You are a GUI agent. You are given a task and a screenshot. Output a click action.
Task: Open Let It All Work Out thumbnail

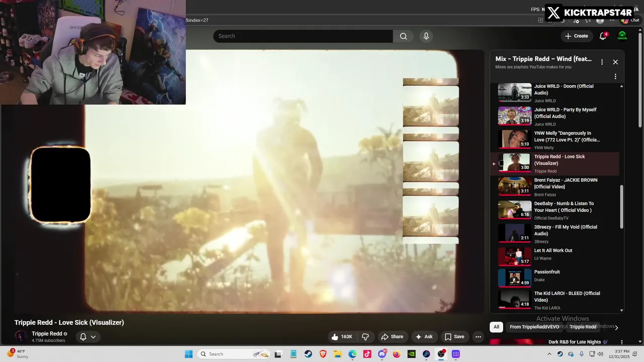515,256
